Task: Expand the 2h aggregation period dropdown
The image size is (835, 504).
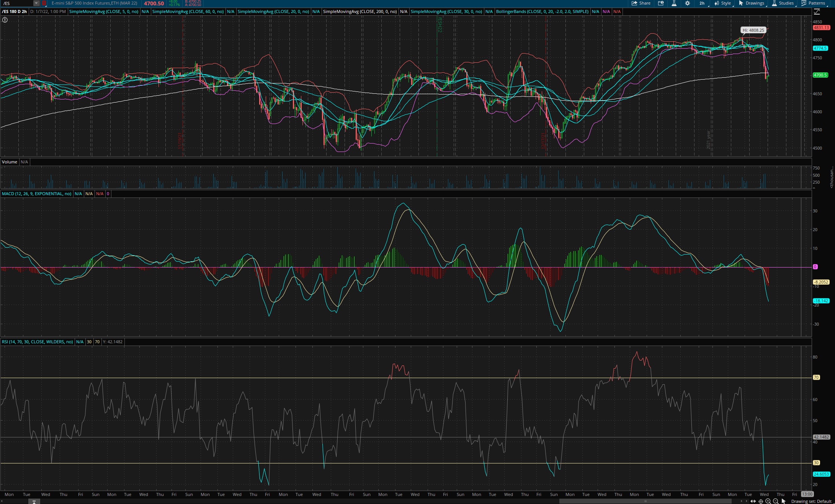Action: coord(703,3)
